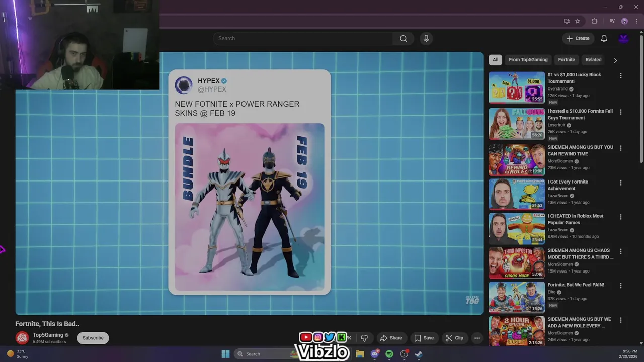The height and width of the screenshot is (362, 644).
Task: Open options for Lucky Block Tournament video
Action: pyautogui.click(x=620, y=75)
